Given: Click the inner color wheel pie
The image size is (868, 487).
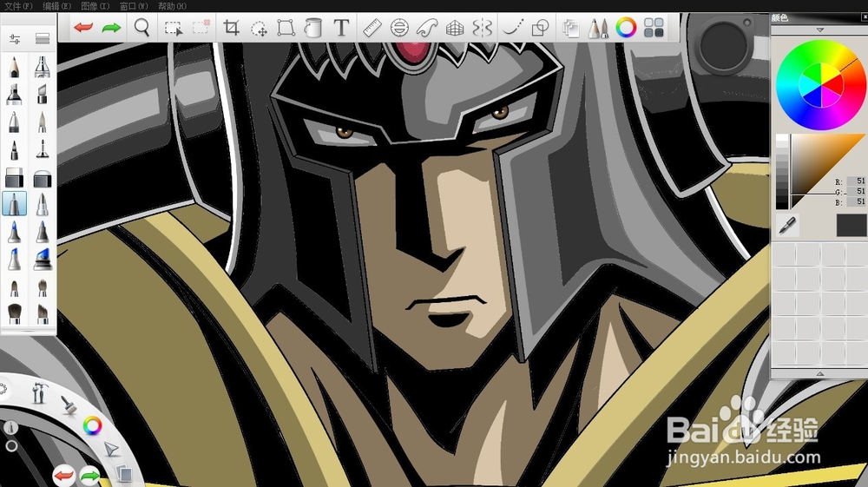Looking at the screenshot, I should (x=821, y=85).
